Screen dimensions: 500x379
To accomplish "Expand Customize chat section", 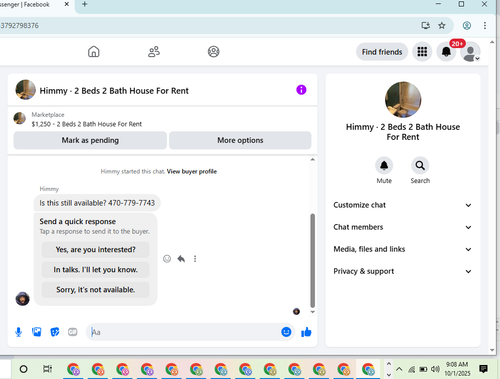I will coord(403,205).
